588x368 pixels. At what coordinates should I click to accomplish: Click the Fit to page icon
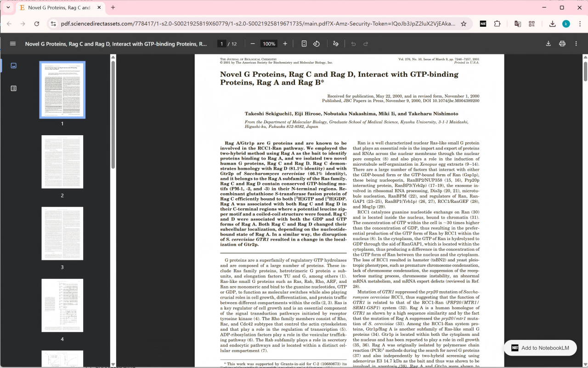(304, 44)
